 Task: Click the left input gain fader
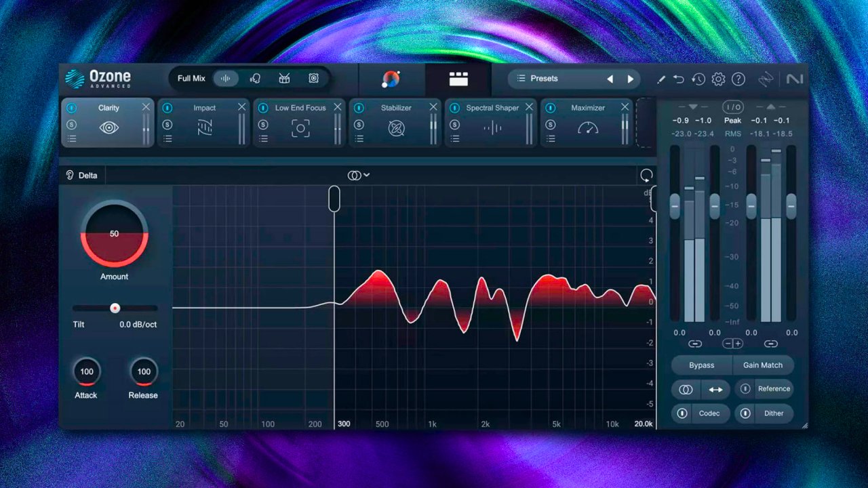(675, 205)
